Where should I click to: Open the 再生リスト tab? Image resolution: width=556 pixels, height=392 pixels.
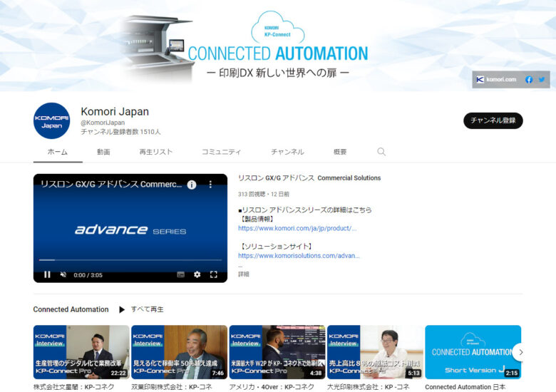click(x=155, y=152)
